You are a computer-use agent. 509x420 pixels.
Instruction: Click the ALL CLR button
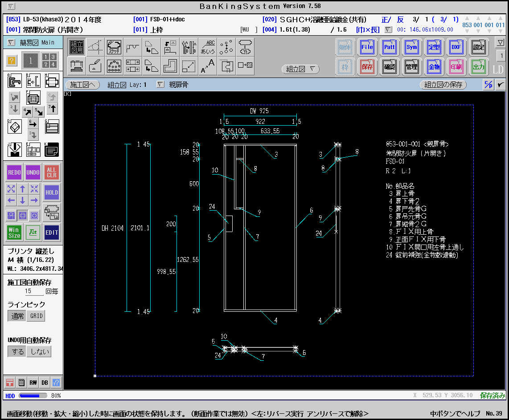51,172
